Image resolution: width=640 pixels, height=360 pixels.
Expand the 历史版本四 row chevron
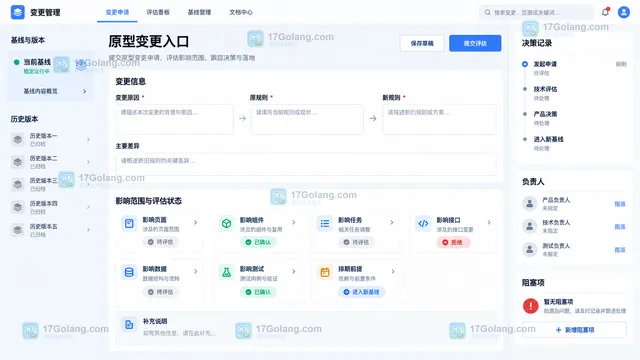[88, 207]
